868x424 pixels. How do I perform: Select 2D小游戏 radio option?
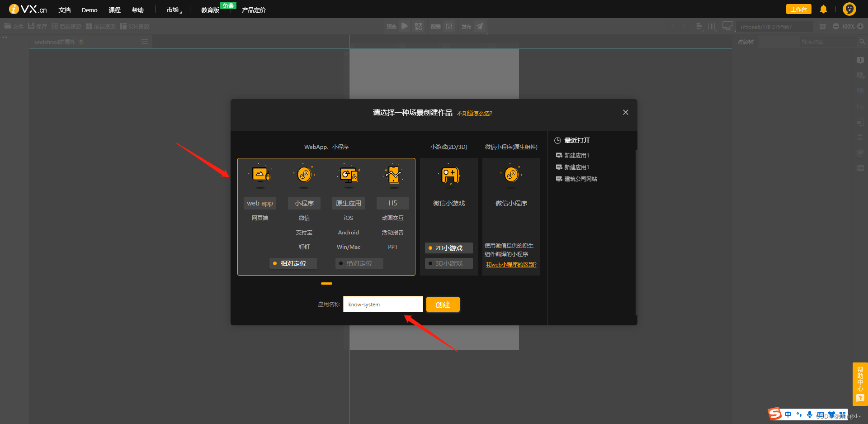pos(449,248)
